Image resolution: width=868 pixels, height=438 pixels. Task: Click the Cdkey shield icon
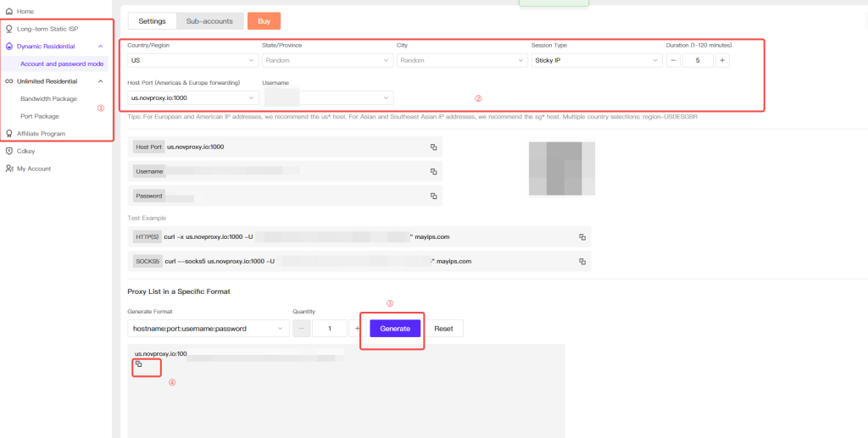point(8,151)
